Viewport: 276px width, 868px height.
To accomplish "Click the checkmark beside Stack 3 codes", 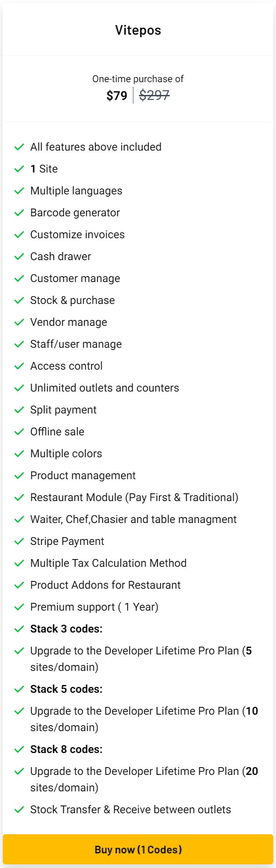I will click(19, 629).
